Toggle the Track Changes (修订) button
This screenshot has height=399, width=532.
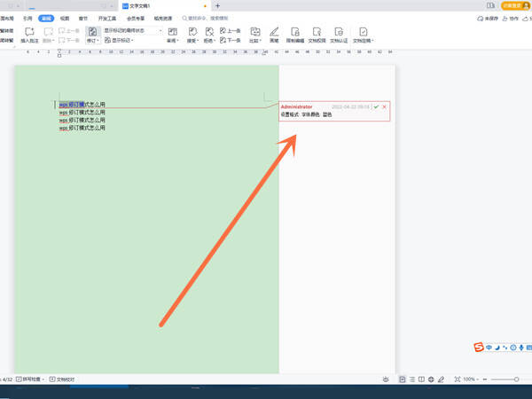point(92,32)
